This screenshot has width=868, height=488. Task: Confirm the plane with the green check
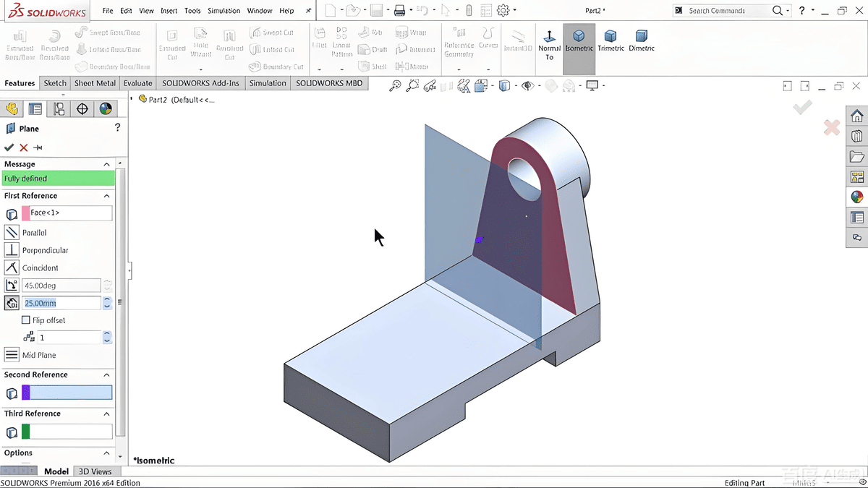9,147
